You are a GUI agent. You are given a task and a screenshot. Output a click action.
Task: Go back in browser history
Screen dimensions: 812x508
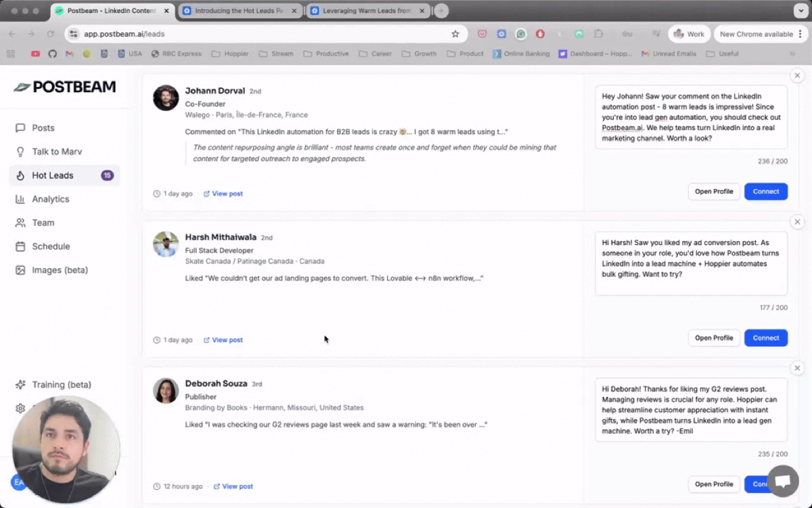12,34
